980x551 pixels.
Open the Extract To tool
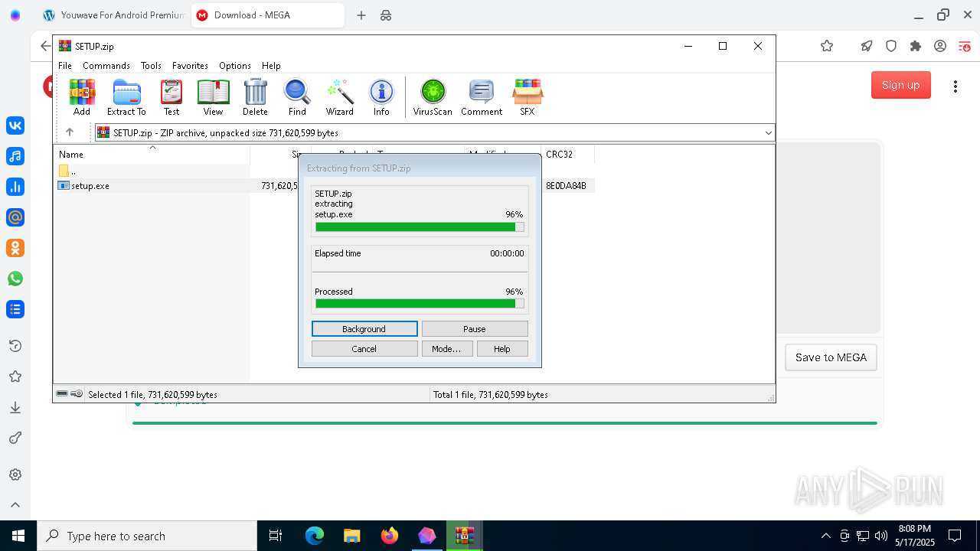point(126,97)
